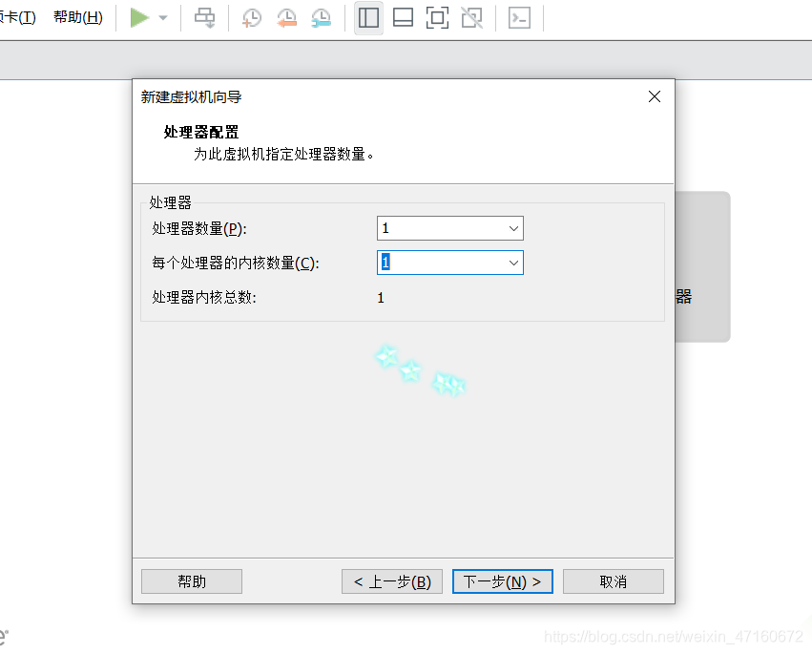The image size is (812, 654).
Task: Click the 帮助 button in the wizard
Action: pos(192,581)
